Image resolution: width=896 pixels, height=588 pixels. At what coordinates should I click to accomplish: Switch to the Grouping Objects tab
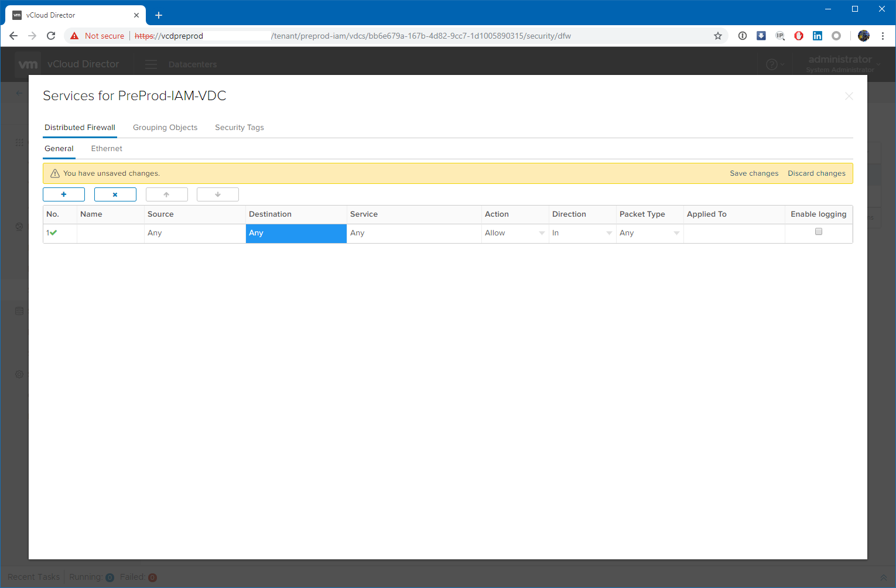165,128
